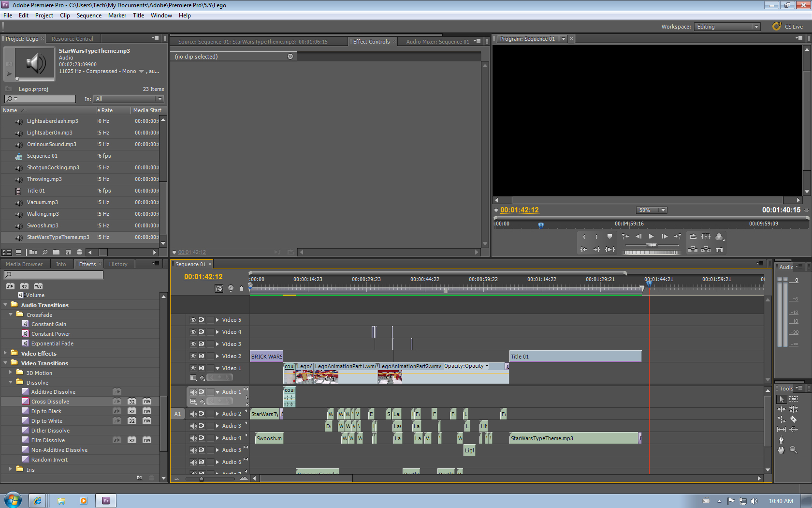
Task: Click the Program monitor shuttle slider
Action: tap(652, 245)
